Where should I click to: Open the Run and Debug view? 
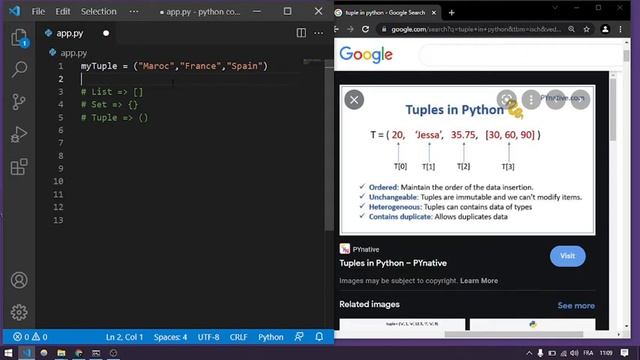pos(19,134)
